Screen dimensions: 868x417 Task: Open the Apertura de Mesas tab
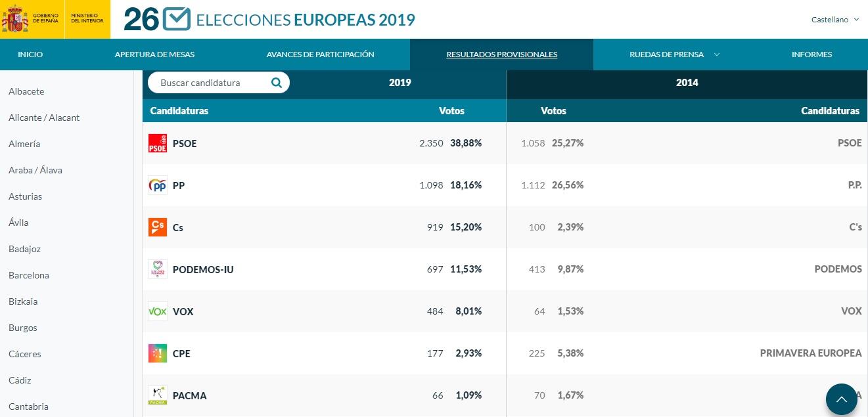pyautogui.click(x=154, y=55)
